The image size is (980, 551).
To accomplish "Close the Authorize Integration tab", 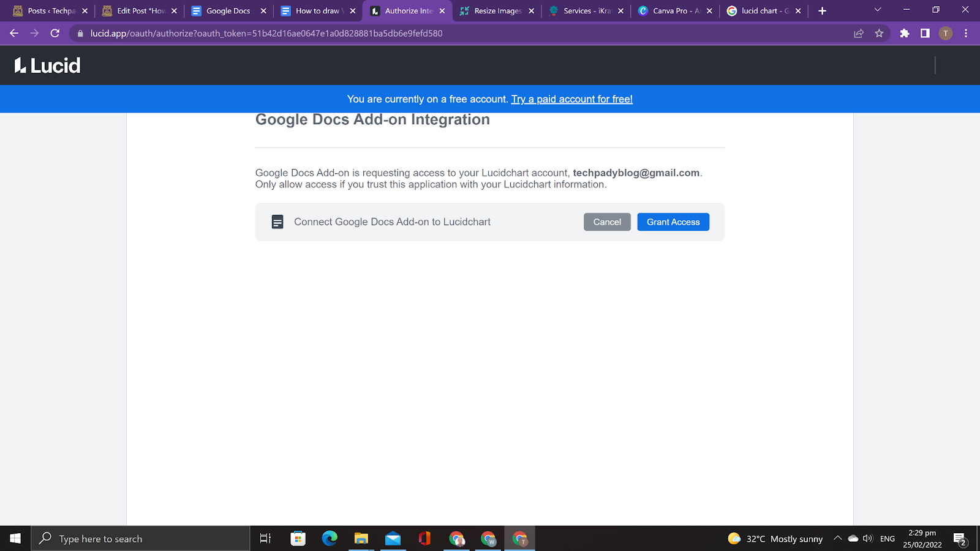I will coord(442,11).
